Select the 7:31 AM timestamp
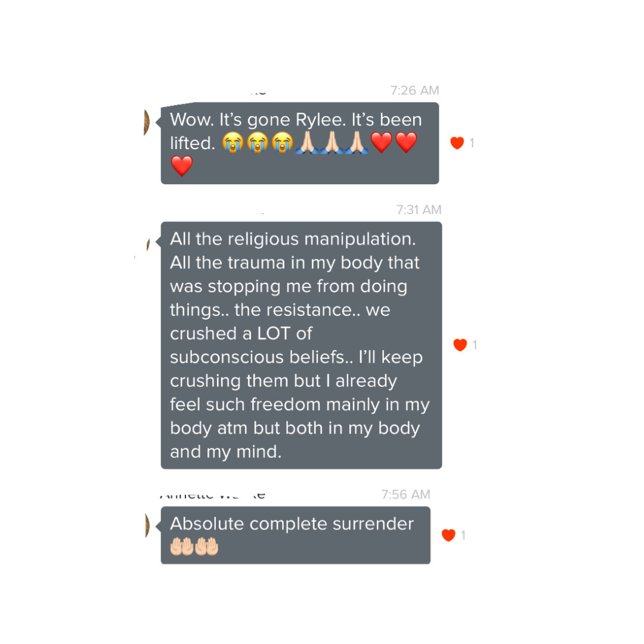This screenshot has height=644, width=644. tap(419, 210)
